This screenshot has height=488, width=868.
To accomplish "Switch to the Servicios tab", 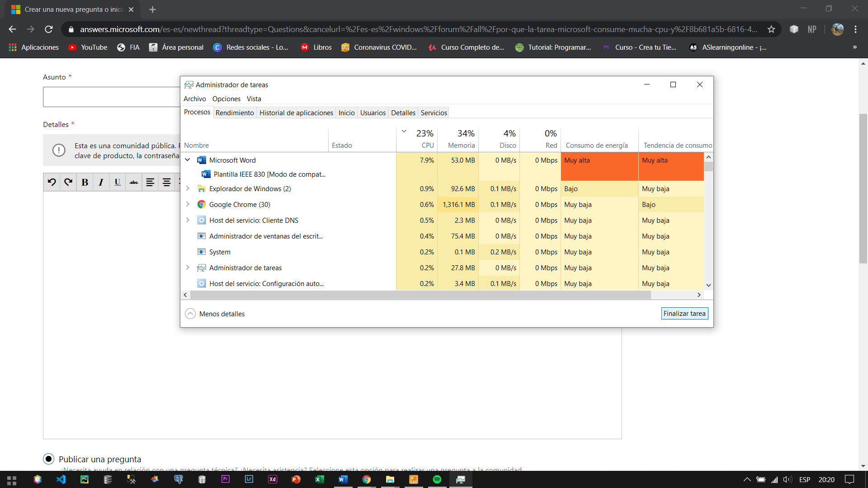I will point(434,113).
